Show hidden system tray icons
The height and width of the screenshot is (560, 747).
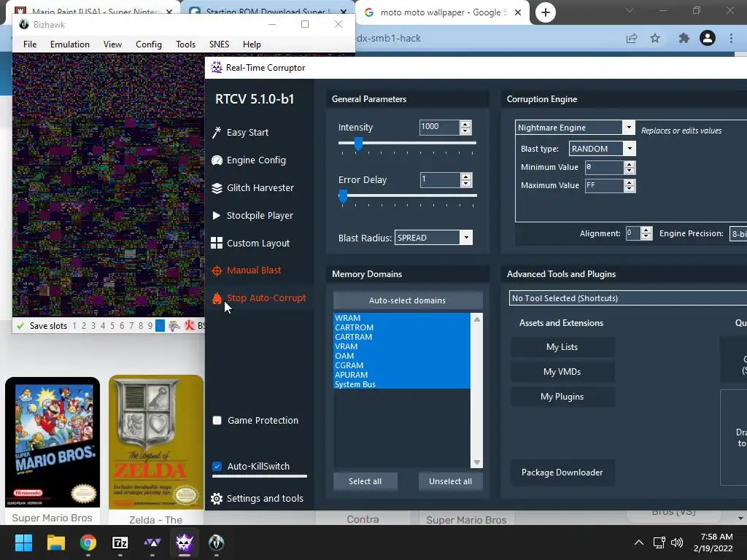[639, 542]
